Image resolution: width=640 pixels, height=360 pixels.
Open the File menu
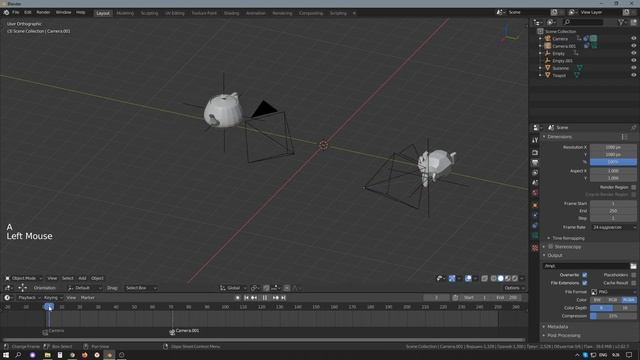[16, 13]
